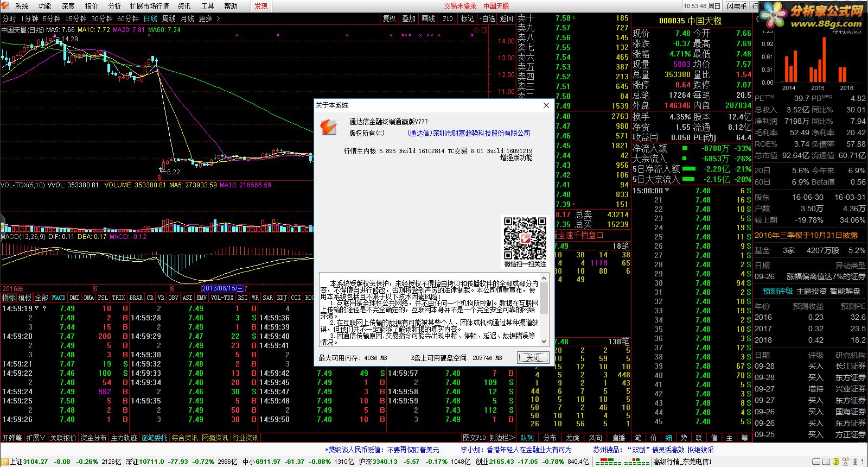The image size is (868, 467).
Task: Click the 叠加 overlay toolbar button
Action: [409, 18]
